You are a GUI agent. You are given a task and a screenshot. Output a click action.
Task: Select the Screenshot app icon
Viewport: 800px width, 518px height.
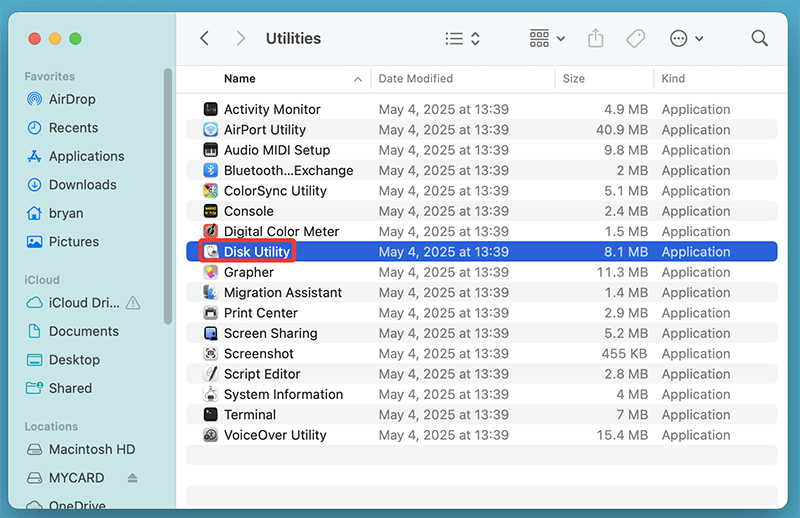[211, 354]
